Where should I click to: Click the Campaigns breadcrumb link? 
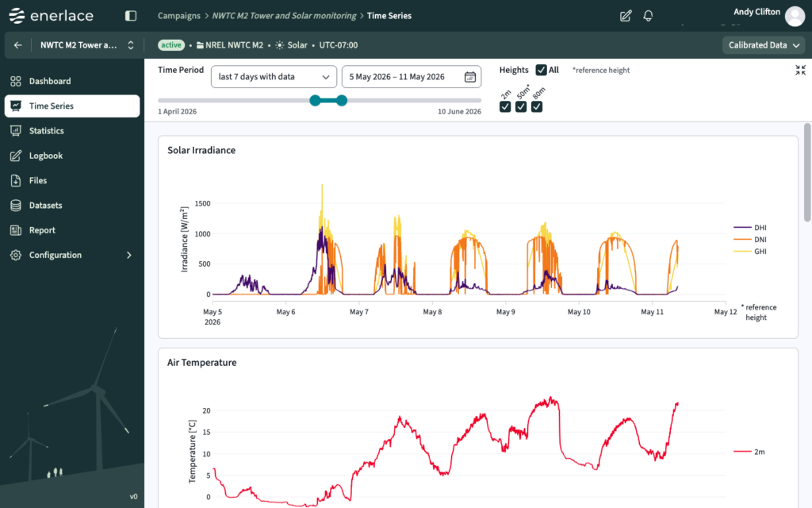coord(178,16)
